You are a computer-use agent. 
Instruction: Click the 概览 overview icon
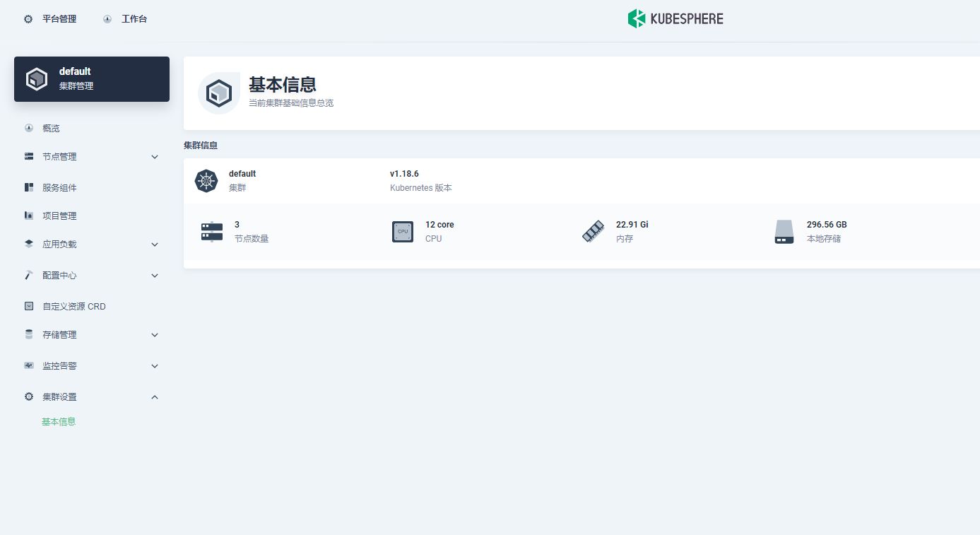pos(29,129)
